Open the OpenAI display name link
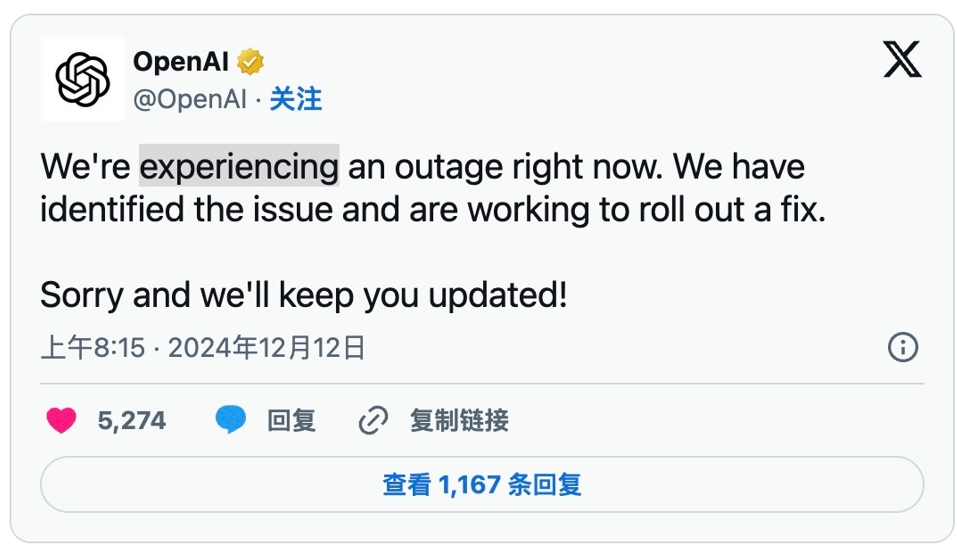This screenshot has width=957, height=555. pos(182,62)
